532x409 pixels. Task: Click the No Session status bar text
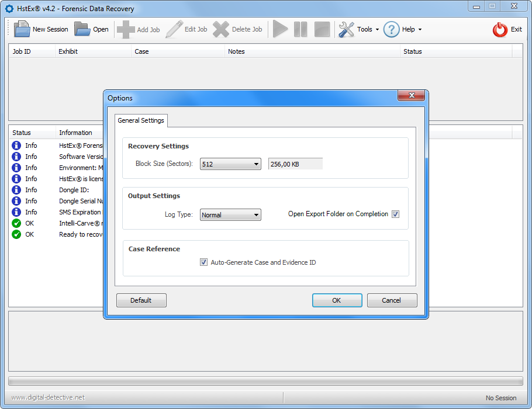pos(501,398)
